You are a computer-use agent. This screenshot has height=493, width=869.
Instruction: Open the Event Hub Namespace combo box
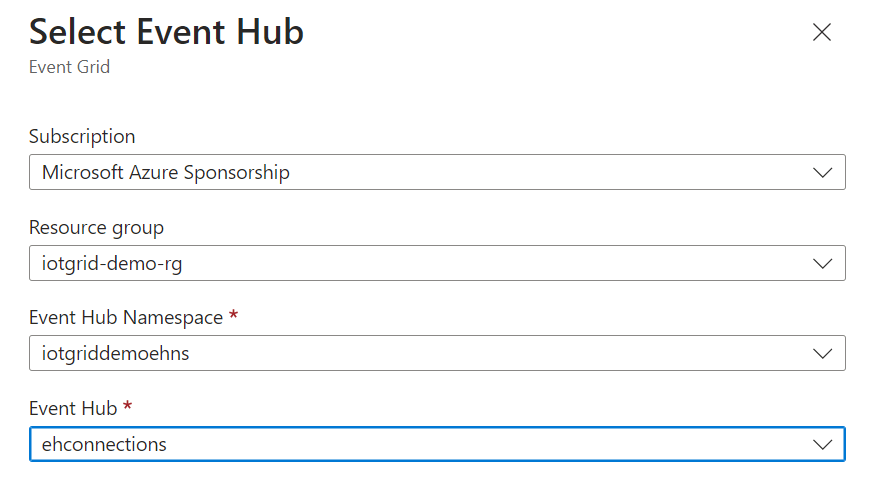[437, 354]
